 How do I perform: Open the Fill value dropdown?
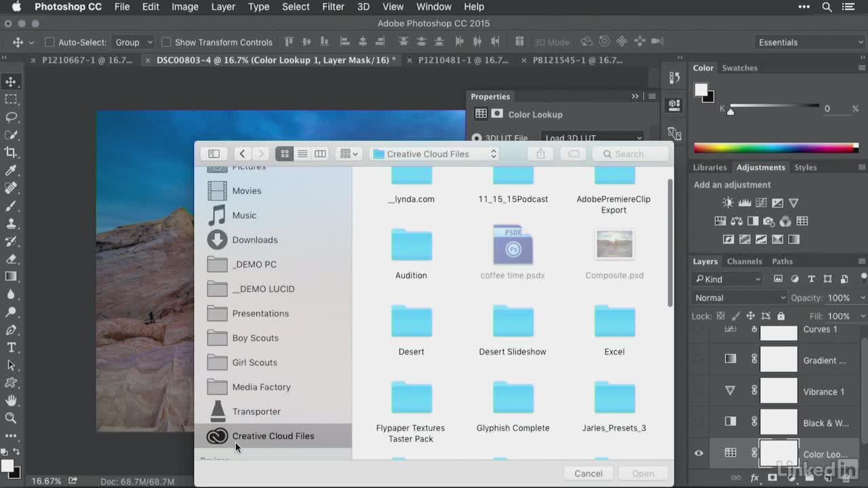point(862,316)
